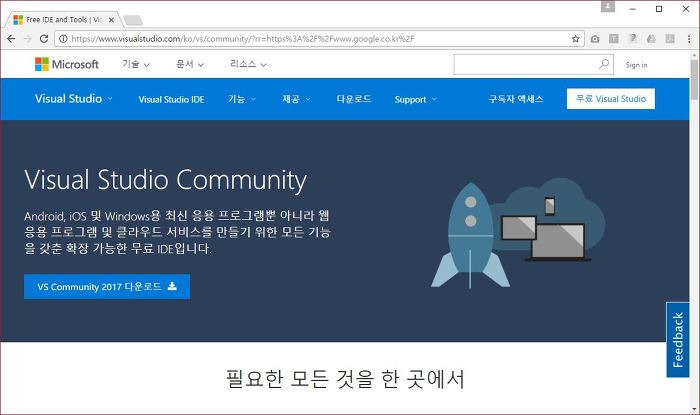
Task: Click the site info icon in address bar
Action: click(x=63, y=39)
